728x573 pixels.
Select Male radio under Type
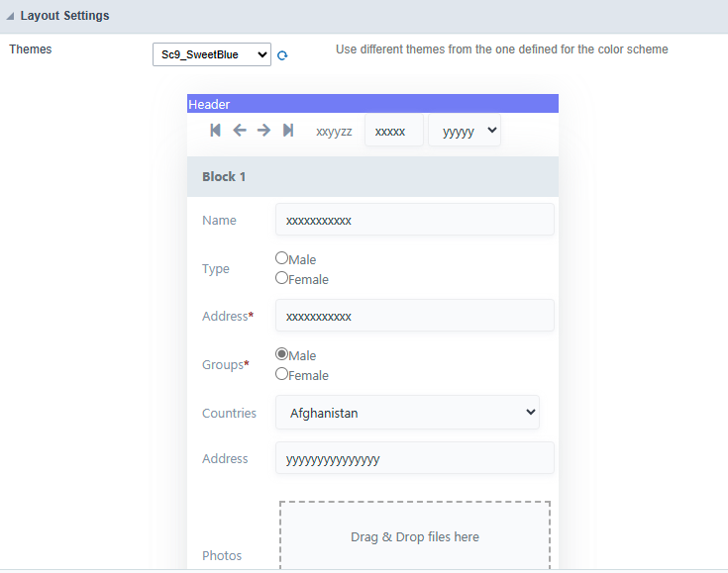[x=282, y=257]
